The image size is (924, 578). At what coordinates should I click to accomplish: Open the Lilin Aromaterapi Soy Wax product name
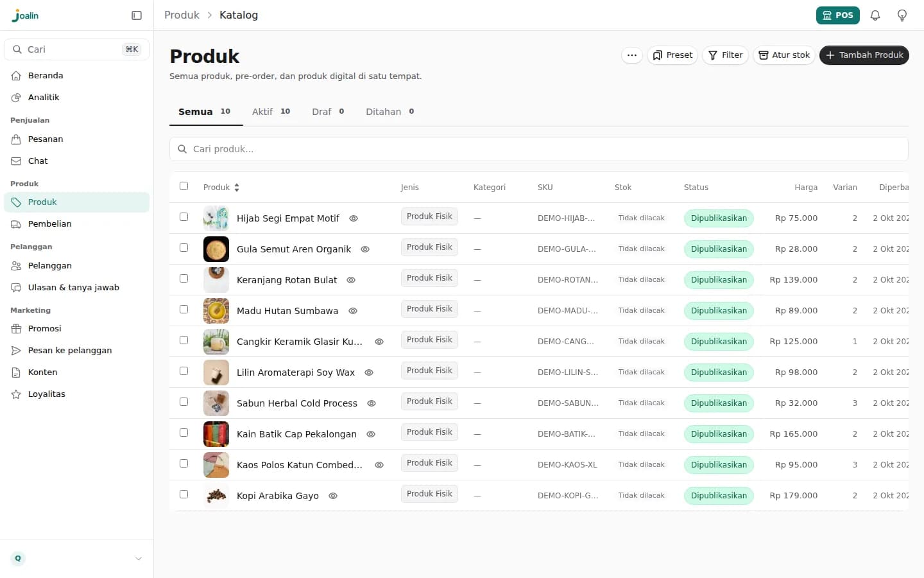(x=296, y=372)
